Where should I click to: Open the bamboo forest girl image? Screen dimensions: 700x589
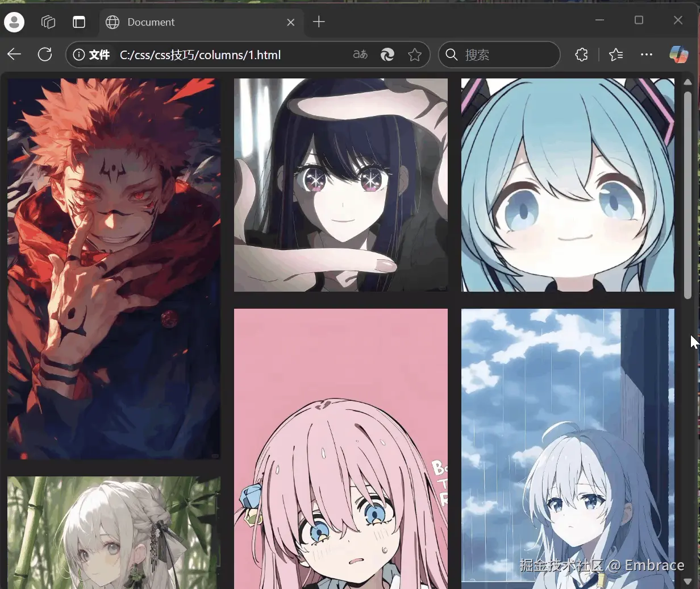coord(114,533)
